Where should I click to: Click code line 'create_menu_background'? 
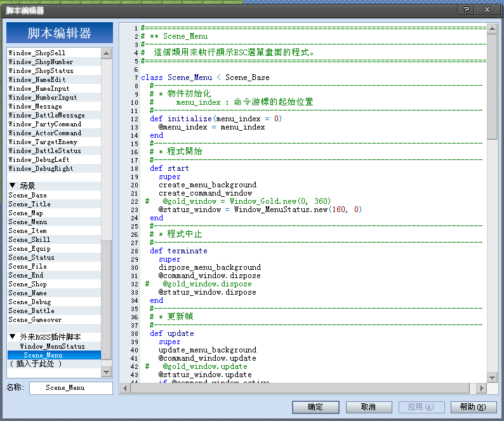pos(208,185)
